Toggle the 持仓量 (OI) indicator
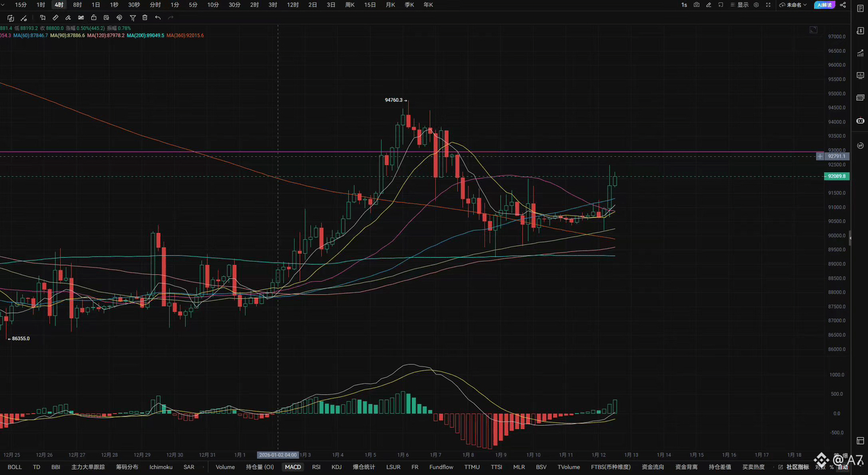Screen dimensions: 868x475 pos(260,467)
